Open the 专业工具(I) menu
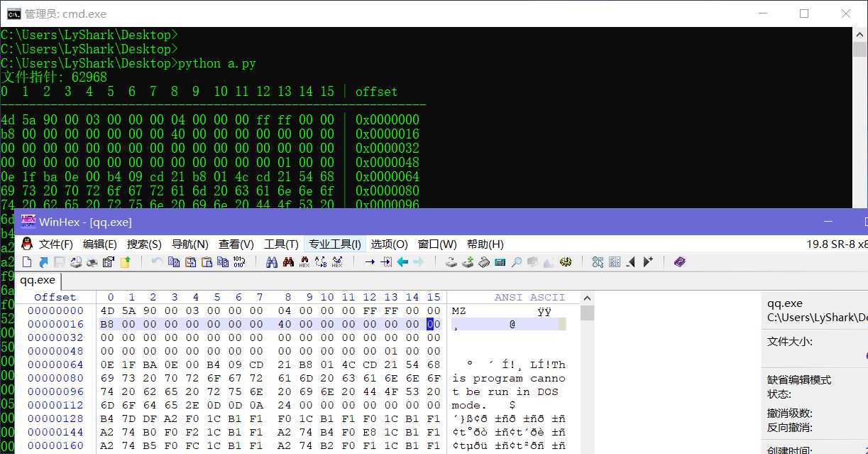Image resolution: width=868 pixels, height=454 pixels. tap(334, 244)
